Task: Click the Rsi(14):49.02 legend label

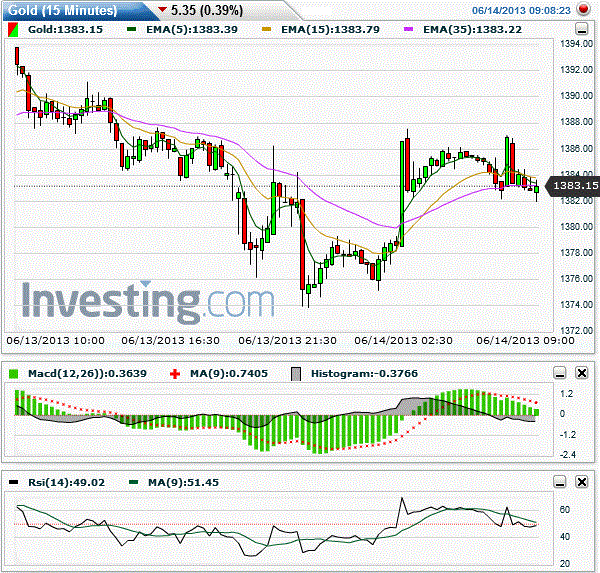Action: 67,482
